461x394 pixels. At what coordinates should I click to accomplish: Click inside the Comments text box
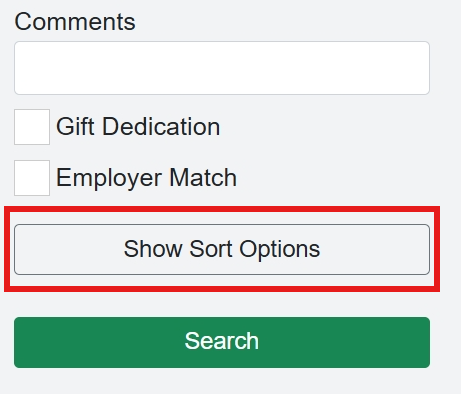(x=222, y=68)
